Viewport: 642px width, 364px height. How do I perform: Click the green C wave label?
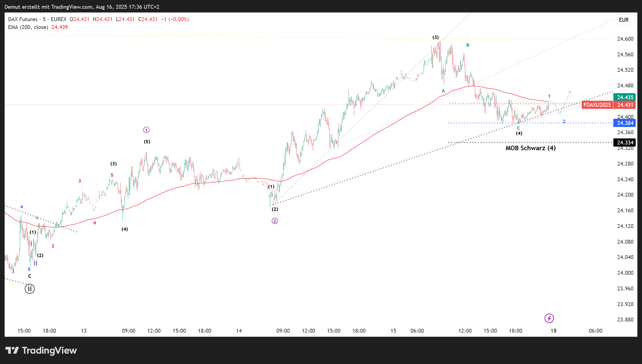click(x=518, y=128)
